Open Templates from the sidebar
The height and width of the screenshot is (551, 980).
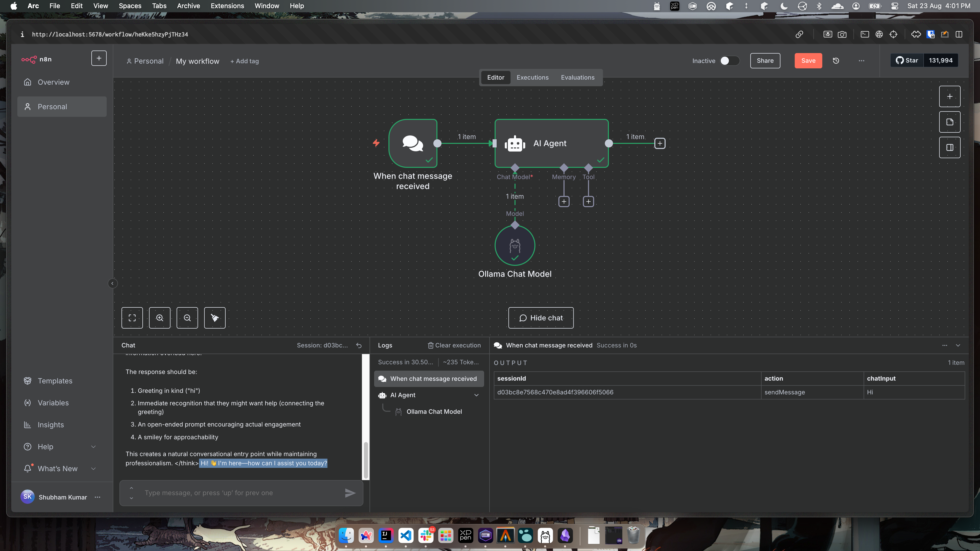click(x=55, y=380)
